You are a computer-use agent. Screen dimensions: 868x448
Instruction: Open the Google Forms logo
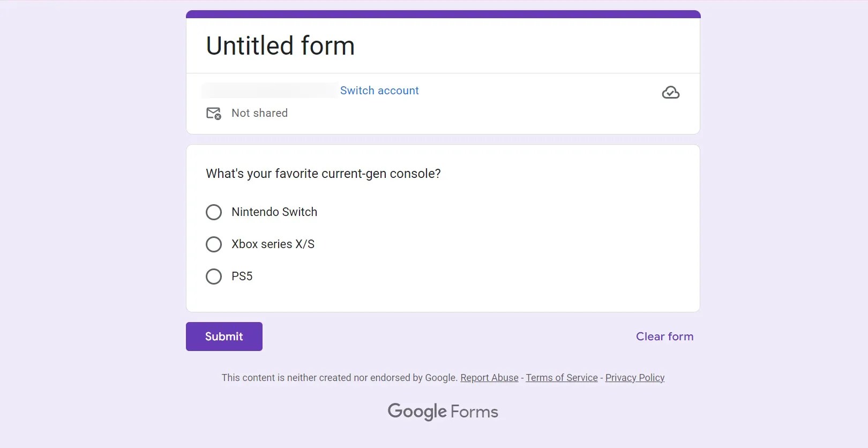click(x=443, y=412)
